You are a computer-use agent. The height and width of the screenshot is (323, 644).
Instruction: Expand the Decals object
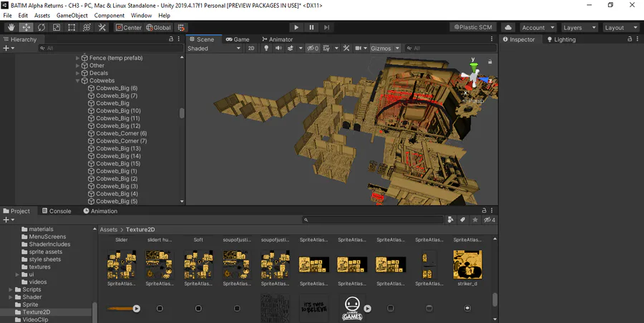(77, 73)
